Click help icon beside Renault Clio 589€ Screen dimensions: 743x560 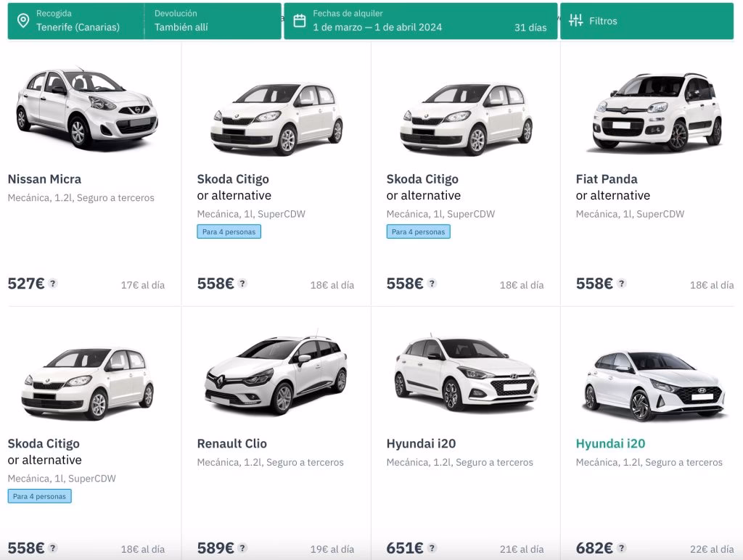(x=242, y=548)
